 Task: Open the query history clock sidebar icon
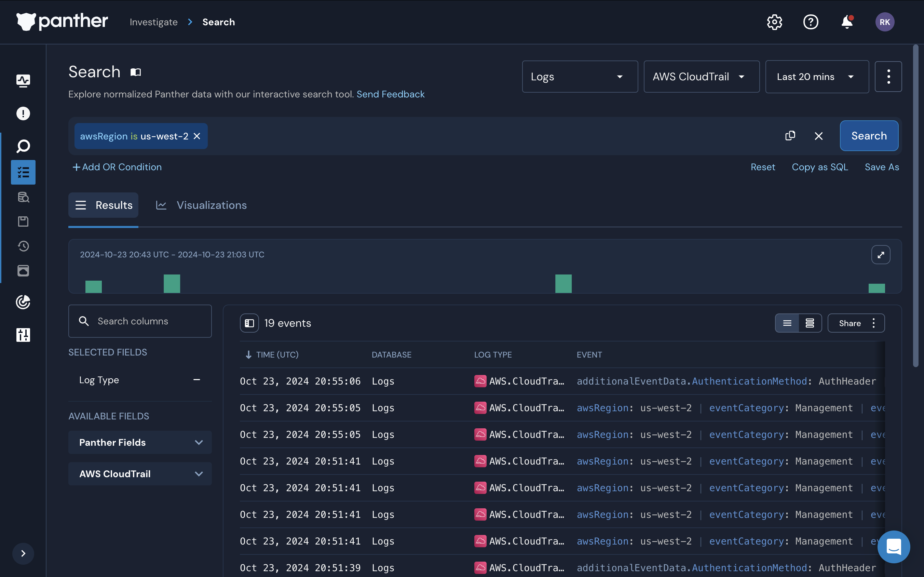click(23, 246)
